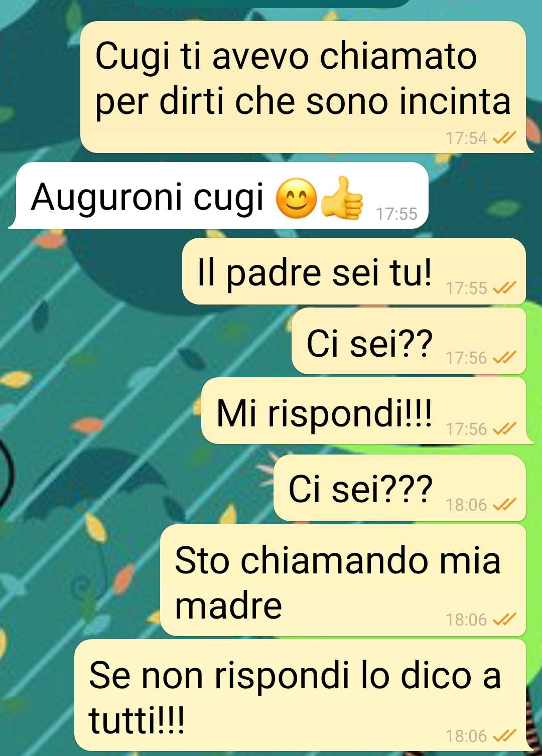Select the 'Cugi ti avevo chiamato' message bubble

click(x=303, y=87)
